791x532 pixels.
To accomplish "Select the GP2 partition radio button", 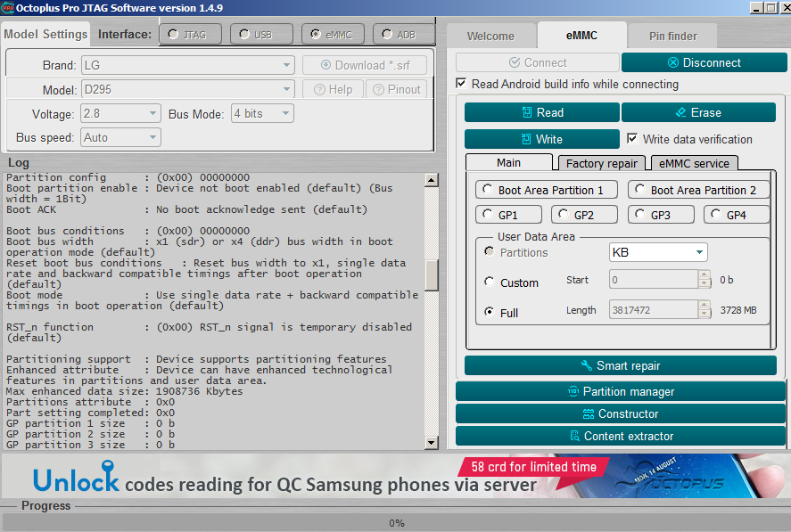I will [x=564, y=214].
